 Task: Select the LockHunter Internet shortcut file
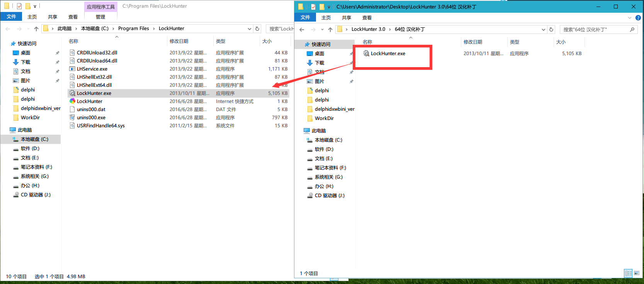click(x=89, y=101)
